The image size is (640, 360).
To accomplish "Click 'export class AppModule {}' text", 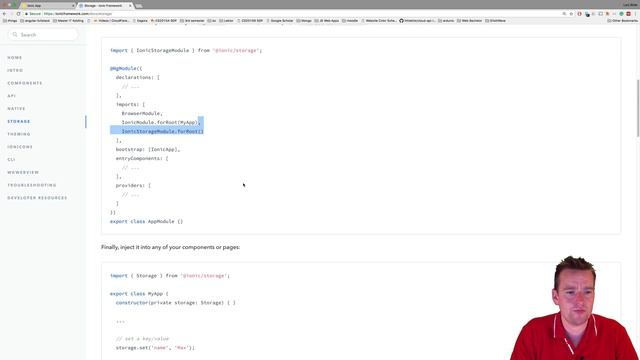I will 147,221.
